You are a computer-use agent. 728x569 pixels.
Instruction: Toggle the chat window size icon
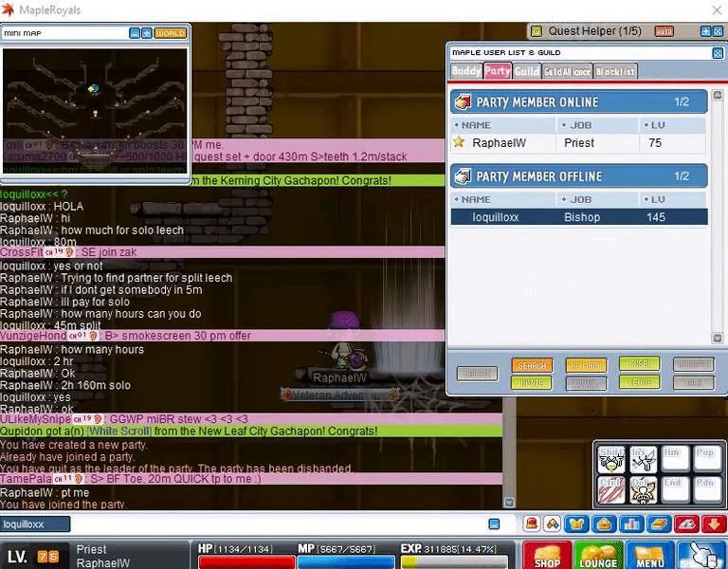494,524
